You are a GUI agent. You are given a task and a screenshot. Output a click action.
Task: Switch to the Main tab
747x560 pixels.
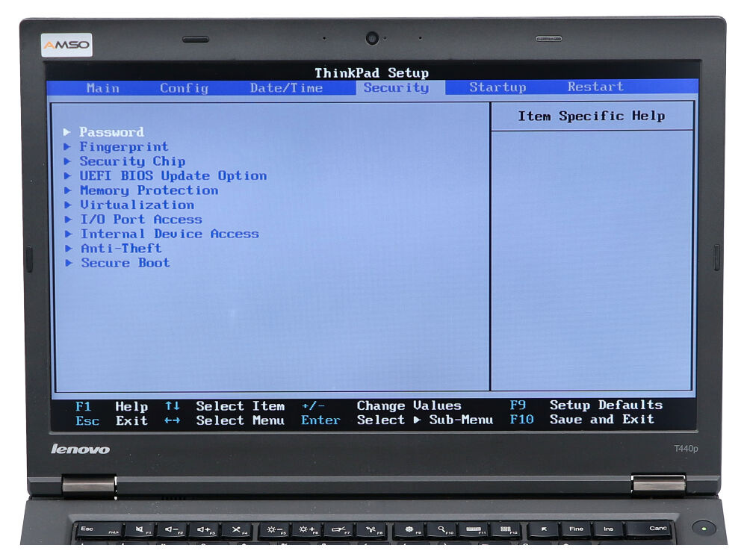click(x=102, y=88)
